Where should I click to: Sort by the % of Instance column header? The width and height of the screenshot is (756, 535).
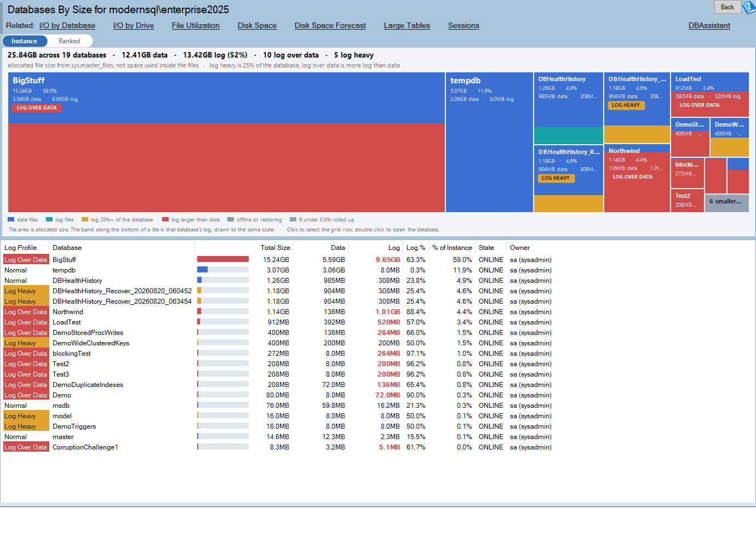(452, 248)
